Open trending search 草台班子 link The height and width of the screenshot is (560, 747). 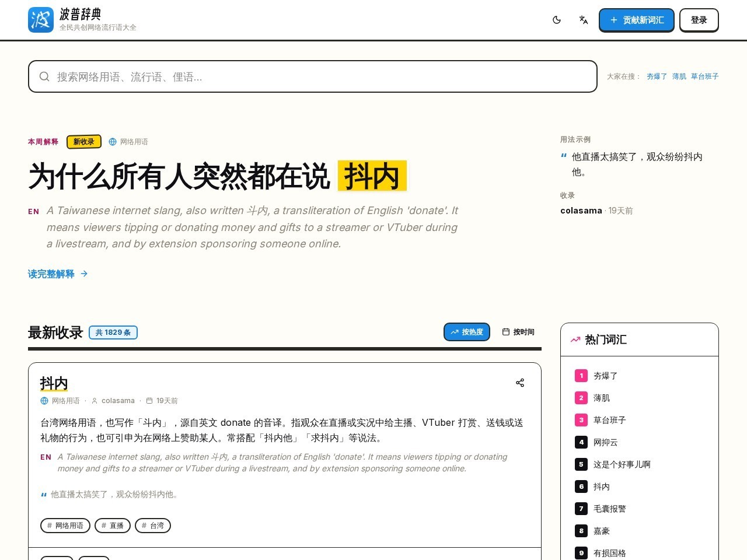(705, 76)
